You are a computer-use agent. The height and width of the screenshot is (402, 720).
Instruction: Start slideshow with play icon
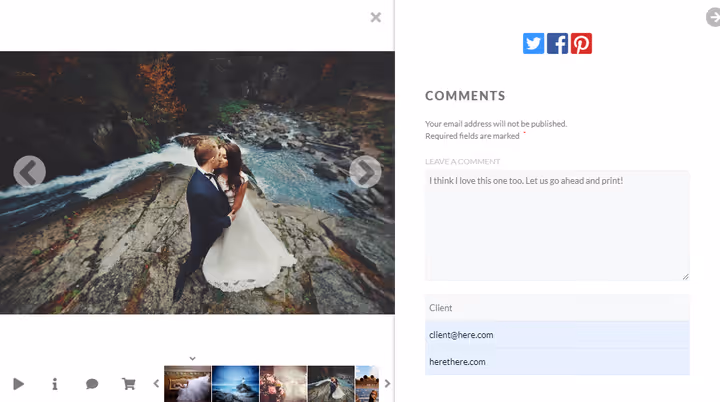(18, 384)
